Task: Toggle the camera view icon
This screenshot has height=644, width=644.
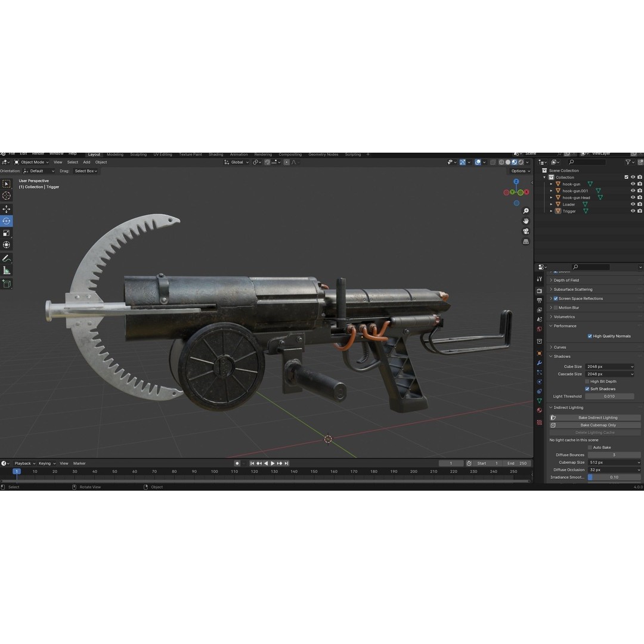Action: 526,231
